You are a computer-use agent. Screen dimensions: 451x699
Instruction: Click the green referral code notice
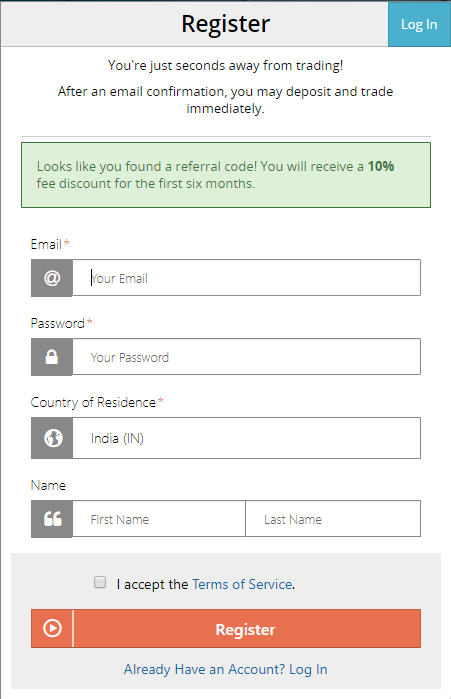226,175
